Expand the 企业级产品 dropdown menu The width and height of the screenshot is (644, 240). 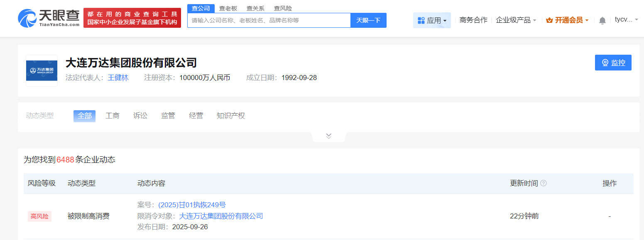tap(516, 20)
